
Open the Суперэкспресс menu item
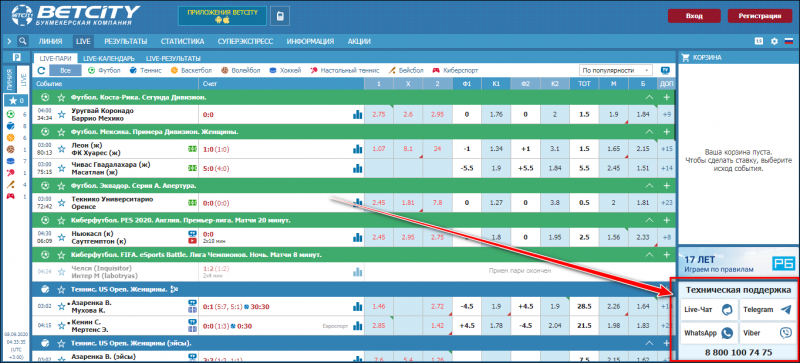[245, 41]
